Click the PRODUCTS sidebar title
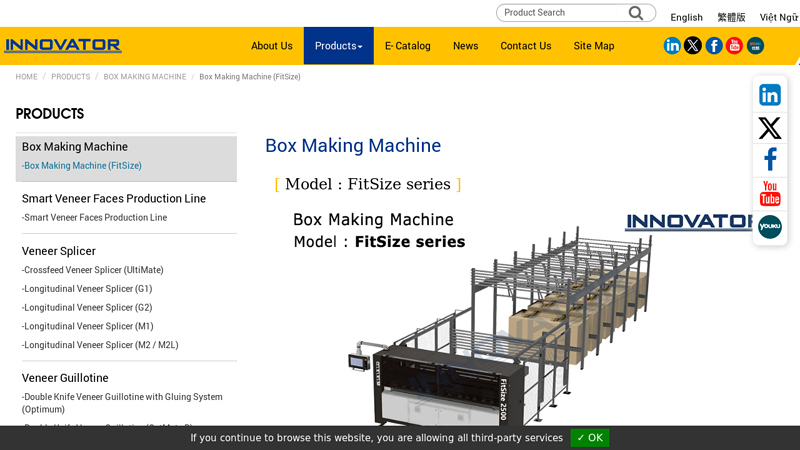The width and height of the screenshot is (800, 450). point(50,114)
